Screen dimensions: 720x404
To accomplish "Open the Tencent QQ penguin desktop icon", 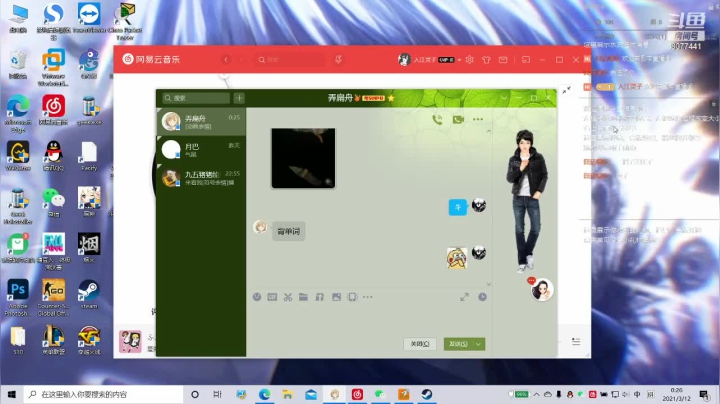I will (53, 156).
